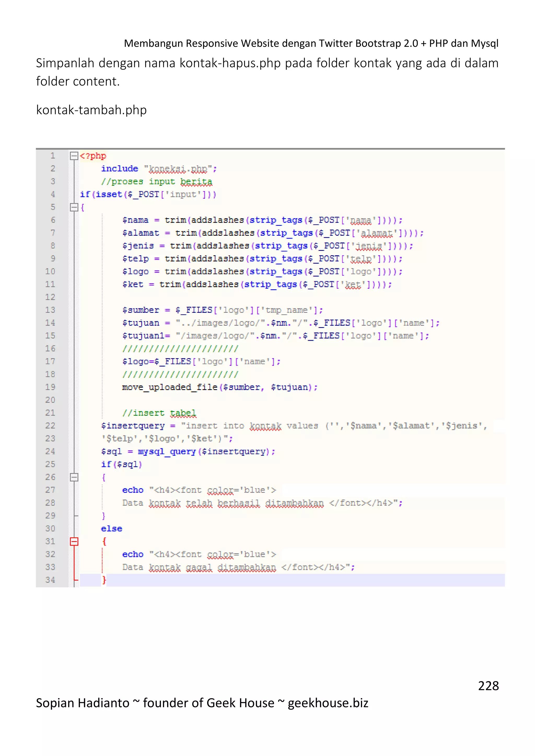Collapse the red fold marker at line 31
Screen dimensions: 535x756
tap(74, 541)
